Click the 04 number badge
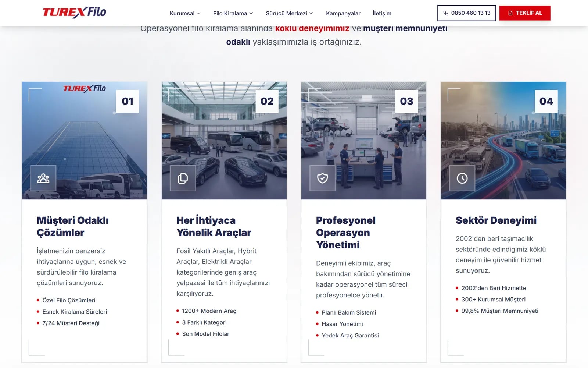 point(546,101)
